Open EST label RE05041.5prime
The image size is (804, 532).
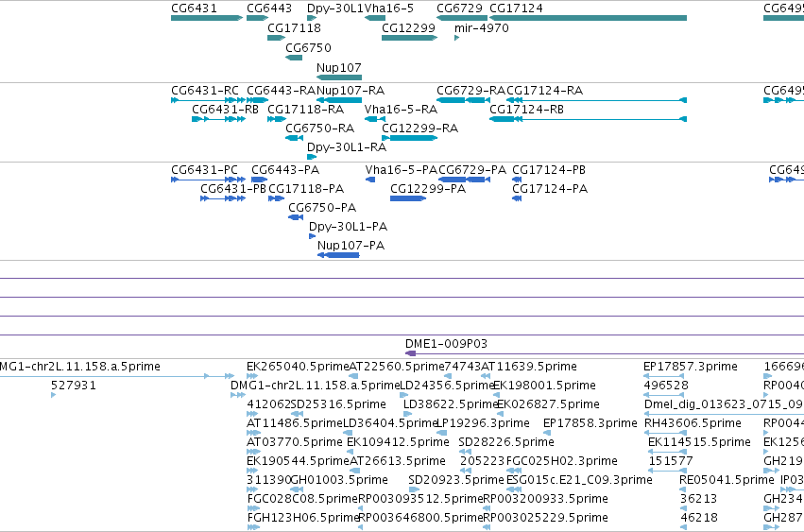[x=727, y=480]
